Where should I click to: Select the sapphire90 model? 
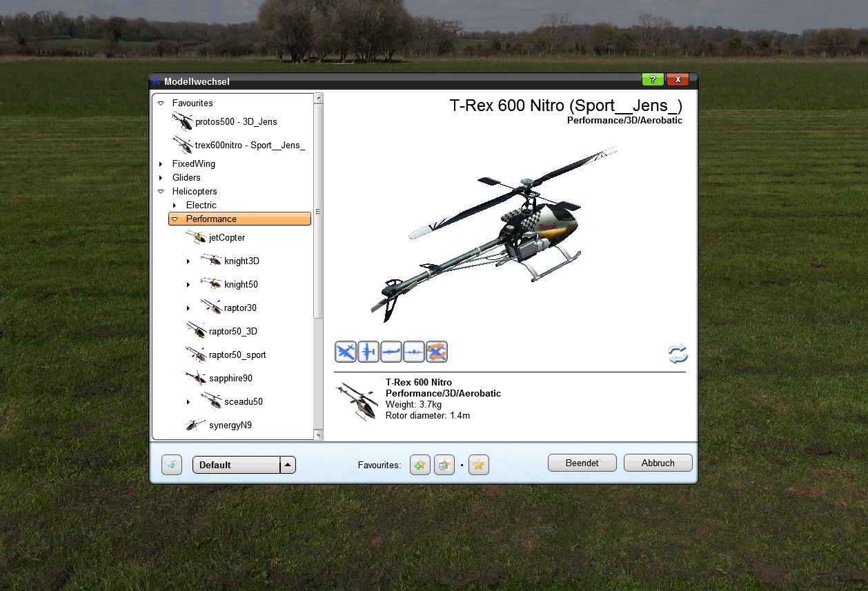click(x=231, y=379)
